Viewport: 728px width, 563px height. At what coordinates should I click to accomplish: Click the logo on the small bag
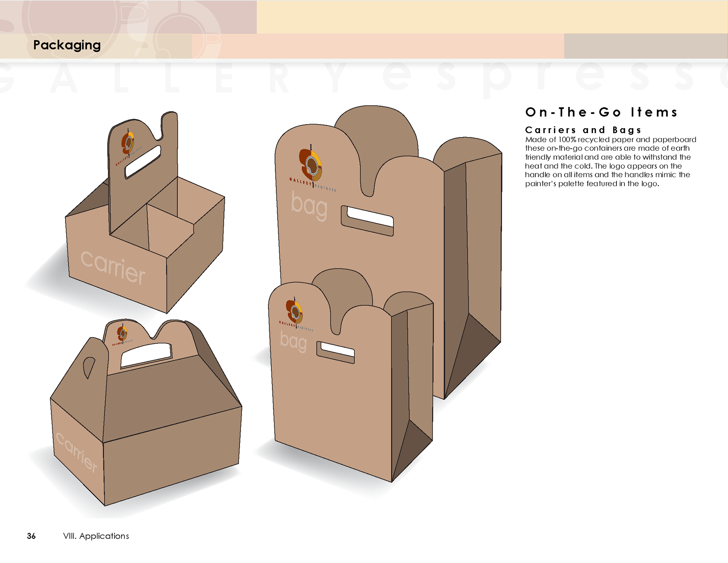point(296,314)
